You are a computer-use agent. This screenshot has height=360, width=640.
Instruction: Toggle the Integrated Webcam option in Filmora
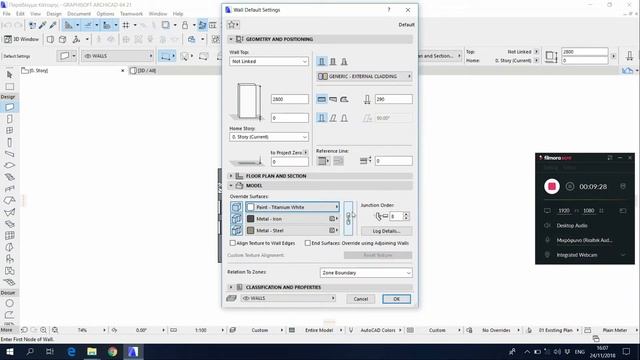point(547,255)
